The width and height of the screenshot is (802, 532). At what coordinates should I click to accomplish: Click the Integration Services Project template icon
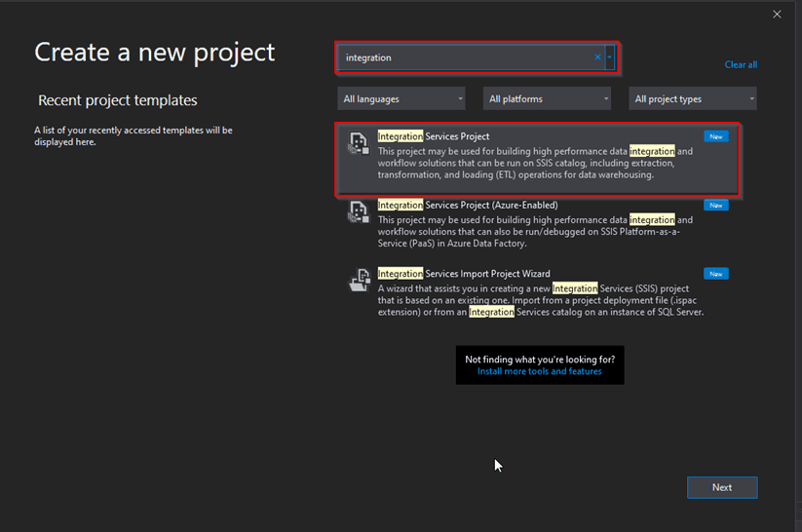click(x=359, y=142)
